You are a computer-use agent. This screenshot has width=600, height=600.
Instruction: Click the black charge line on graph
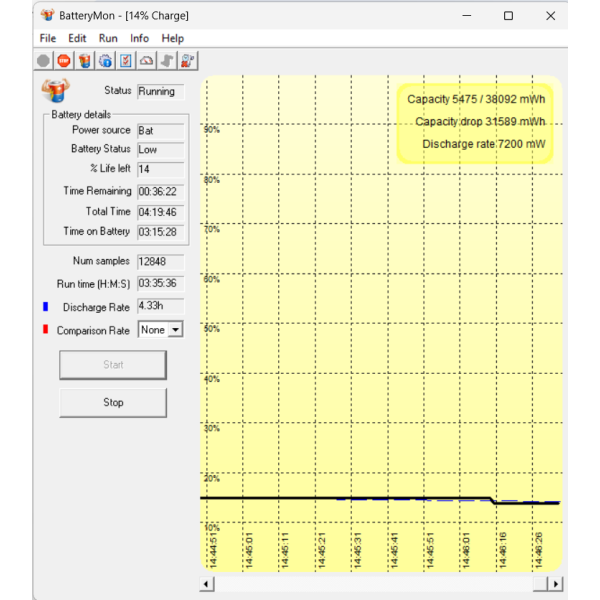click(344, 498)
